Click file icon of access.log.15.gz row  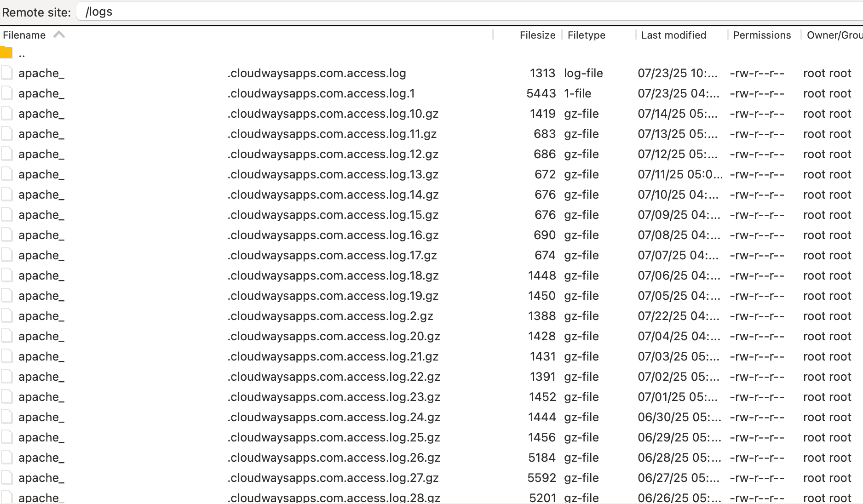6,215
